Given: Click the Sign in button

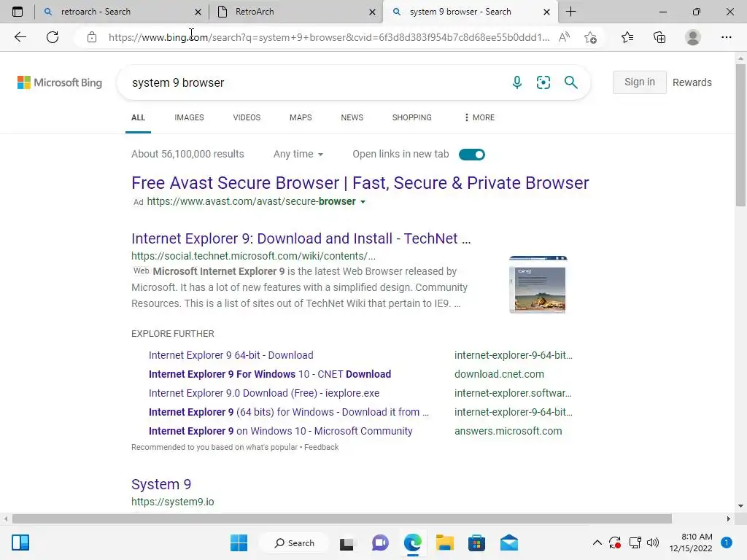Looking at the screenshot, I should (x=639, y=82).
